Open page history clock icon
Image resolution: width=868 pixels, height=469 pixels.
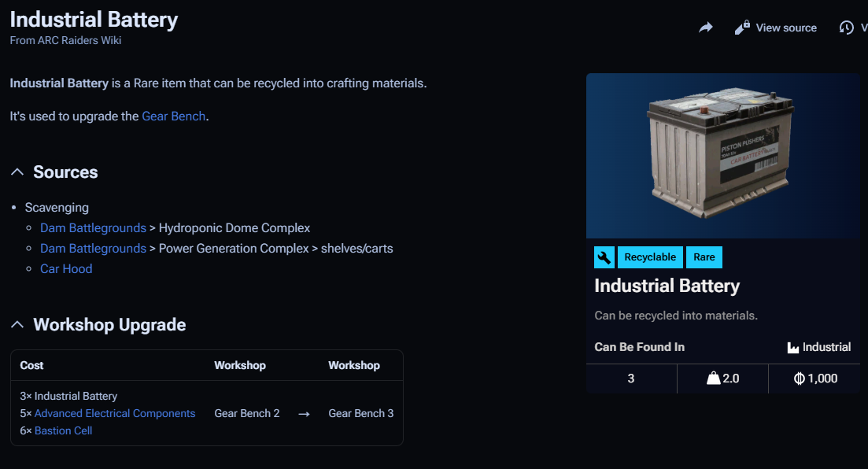847,28
